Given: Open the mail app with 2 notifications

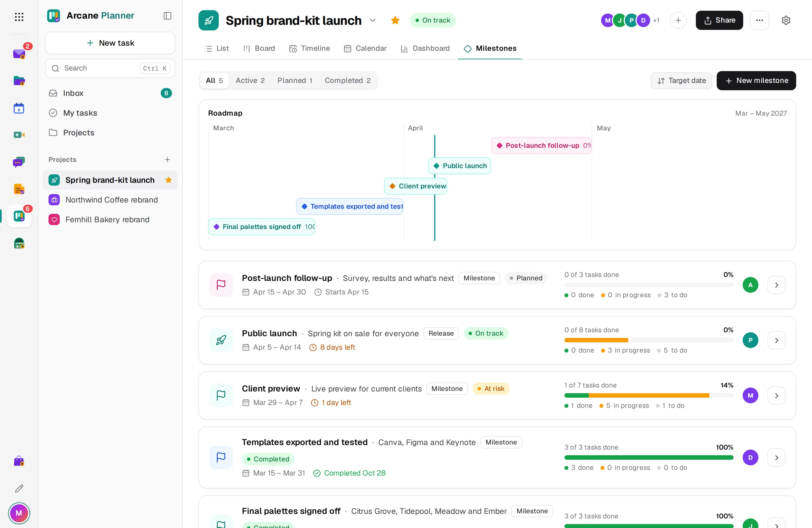Looking at the screenshot, I should (19, 54).
